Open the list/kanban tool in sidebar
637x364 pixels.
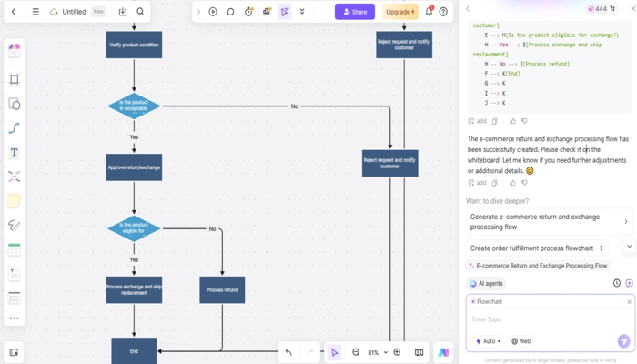[15, 298]
